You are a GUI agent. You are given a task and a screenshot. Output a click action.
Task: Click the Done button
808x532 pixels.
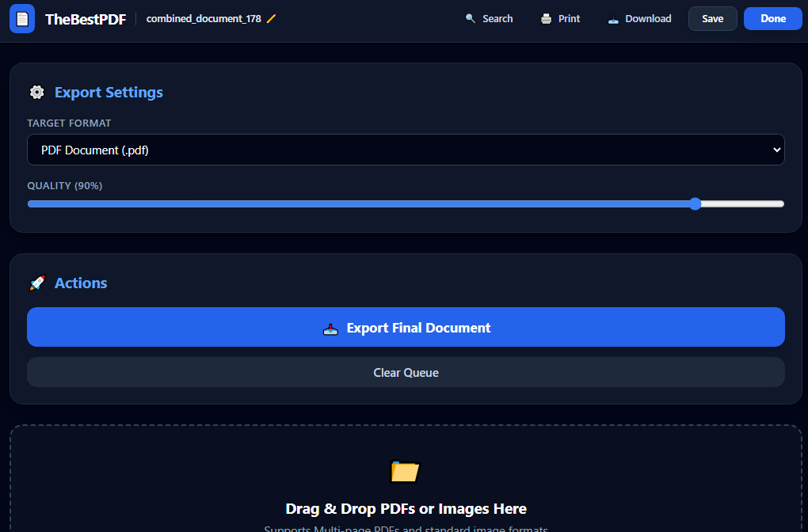tap(773, 18)
